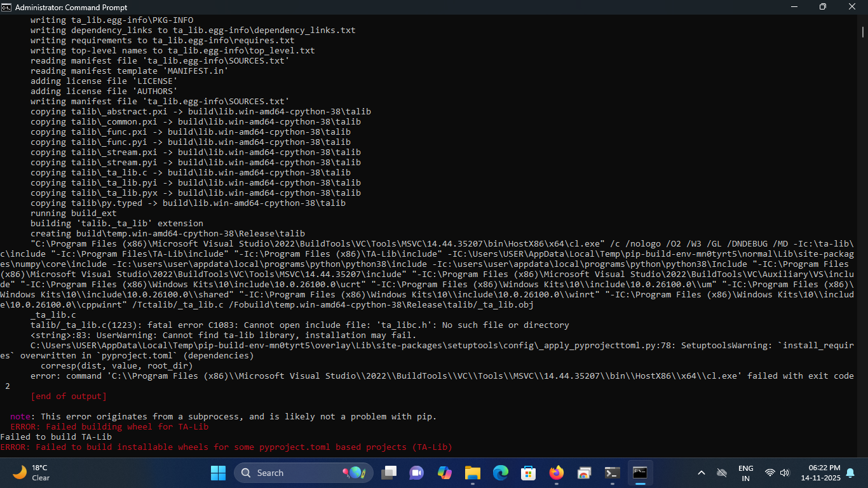
Task: Click the Command Prompt title bar icon
Action: coord(7,7)
